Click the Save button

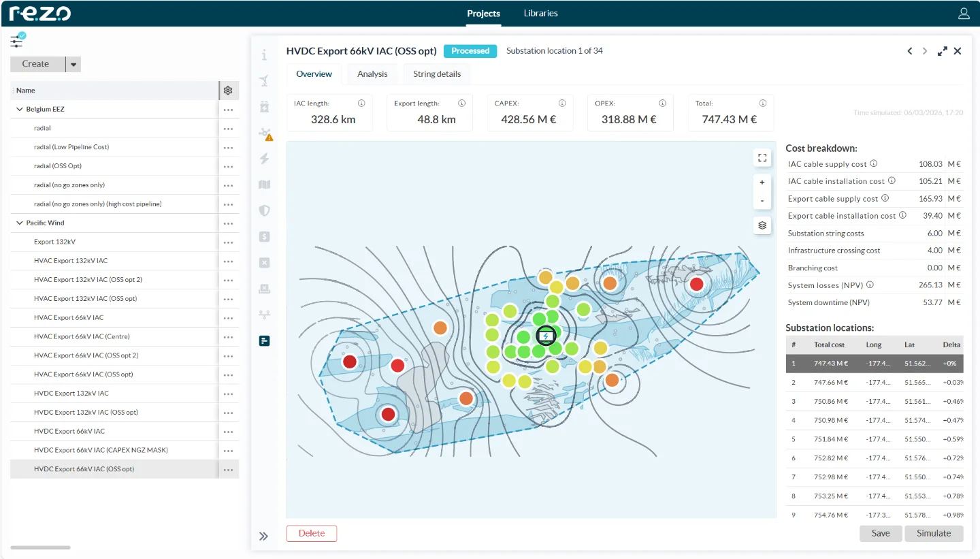[881, 533]
